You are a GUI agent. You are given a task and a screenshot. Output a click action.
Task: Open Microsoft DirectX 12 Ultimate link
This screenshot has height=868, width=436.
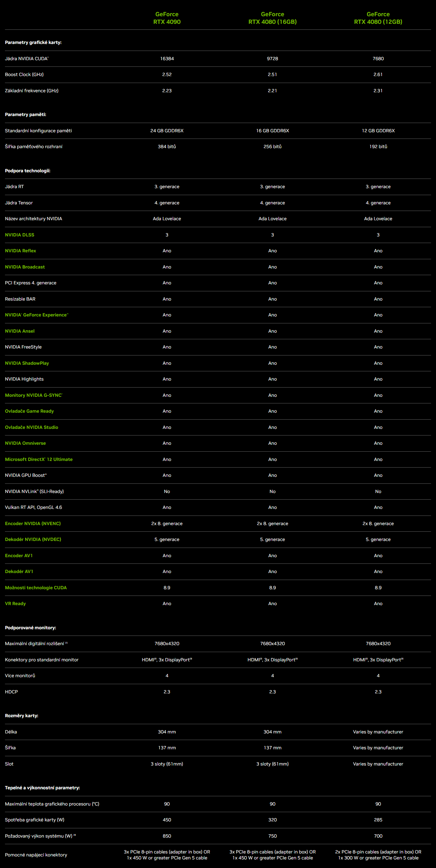click(x=39, y=459)
